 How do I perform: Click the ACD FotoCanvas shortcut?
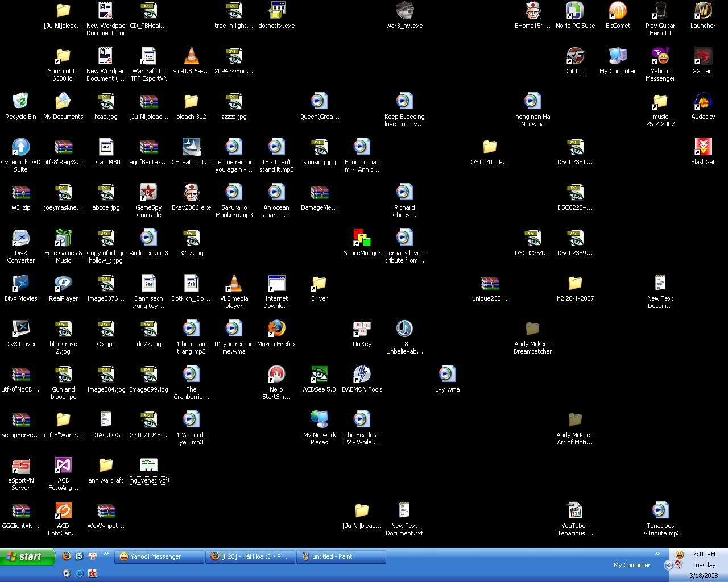[63, 518]
